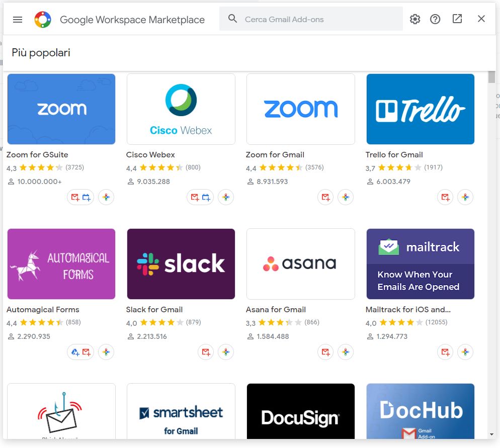Click the (800) reviews count for Cisco Webex
This screenshot has height=448, width=500.
coord(193,167)
